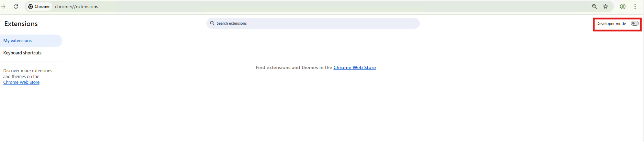Viewport: 644px width, 142px height.
Task: Enable the Developer mode toggle
Action: [635, 24]
